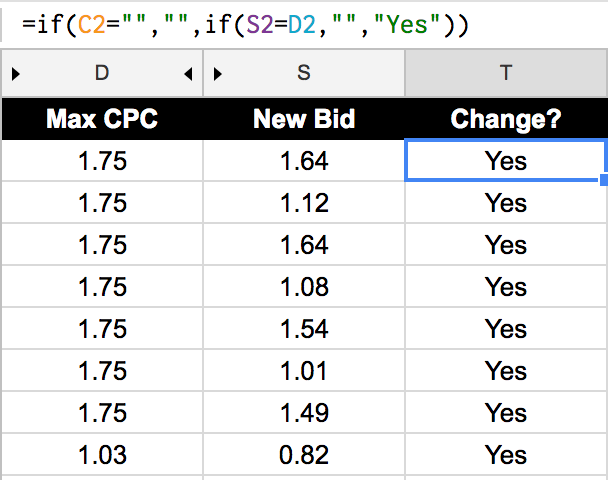
Task: Select the New Bid cell showing 1.08
Action: point(304,287)
